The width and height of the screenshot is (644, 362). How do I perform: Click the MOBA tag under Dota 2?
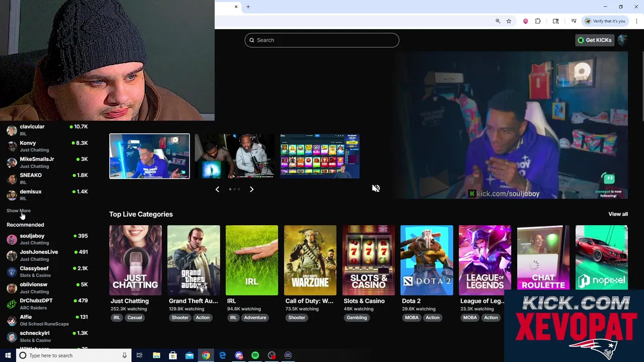(412, 318)
